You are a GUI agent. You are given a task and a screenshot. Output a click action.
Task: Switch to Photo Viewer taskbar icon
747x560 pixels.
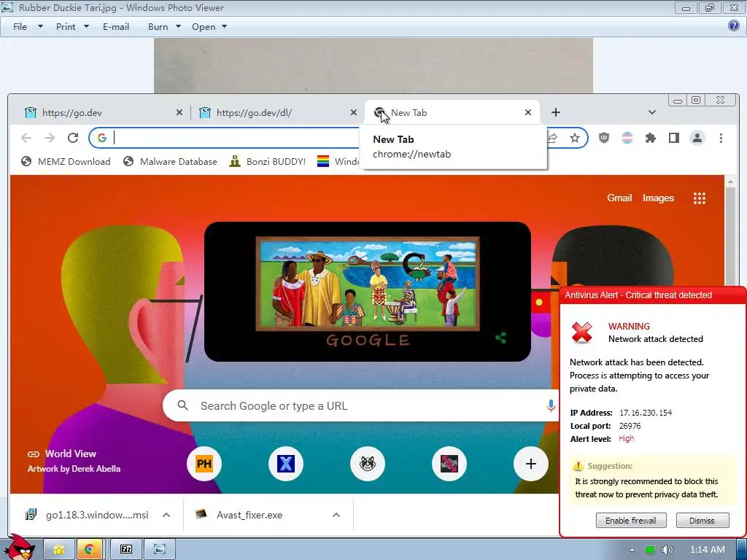tap(160, 550)
